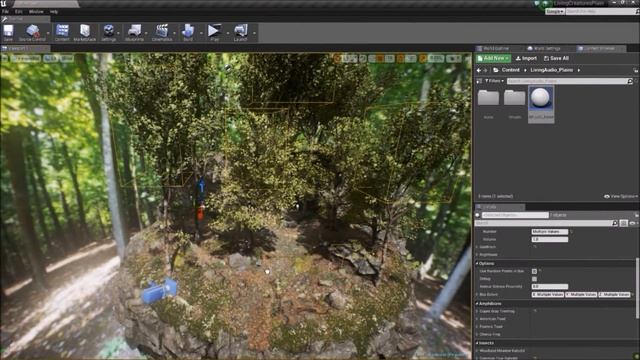Click the Save toolbar icon

point(8,32)
